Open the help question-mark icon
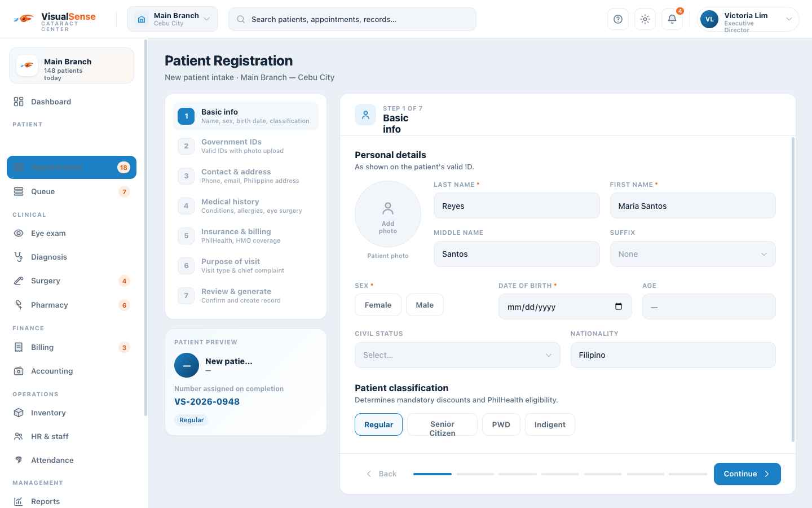The image size is (812, 508). 618,19
